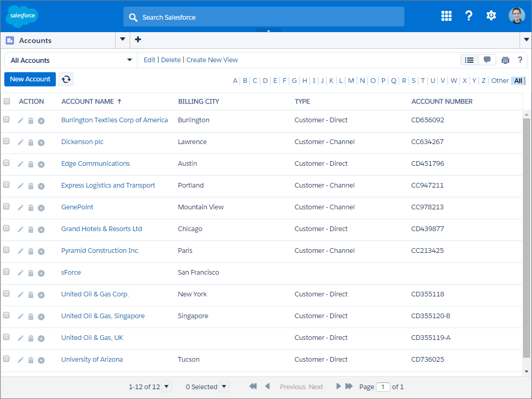Open the Help question mark in header

pos(469,16)
